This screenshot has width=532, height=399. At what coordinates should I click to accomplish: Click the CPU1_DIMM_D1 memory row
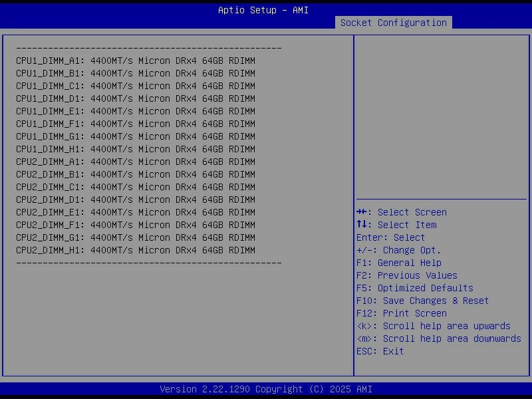pos(136,98)
